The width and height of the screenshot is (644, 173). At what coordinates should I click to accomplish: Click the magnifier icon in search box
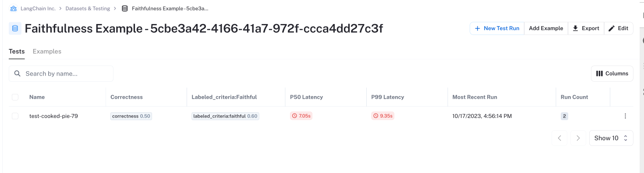click(18, 73)
